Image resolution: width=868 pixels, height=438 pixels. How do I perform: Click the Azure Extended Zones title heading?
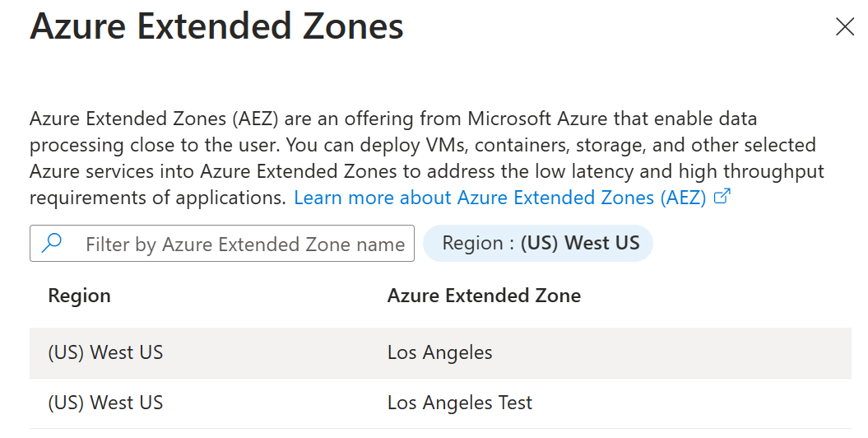coord(216,27)
